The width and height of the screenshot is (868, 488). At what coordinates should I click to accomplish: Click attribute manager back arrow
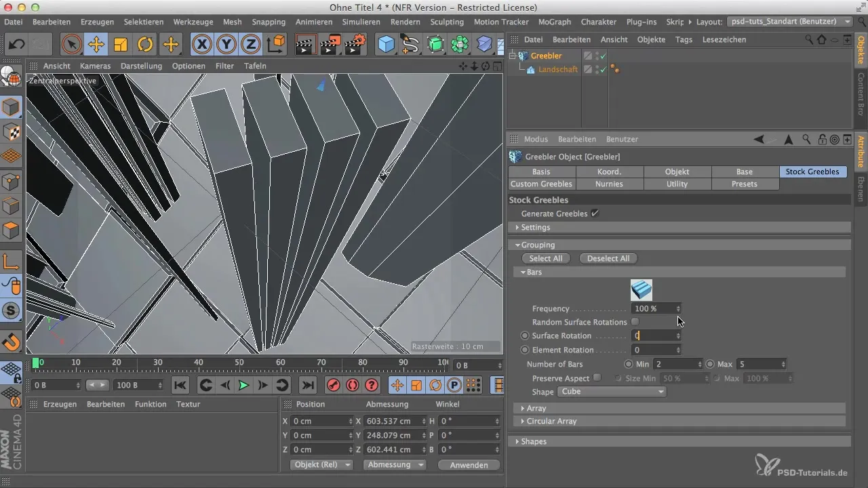coord(759,139)
